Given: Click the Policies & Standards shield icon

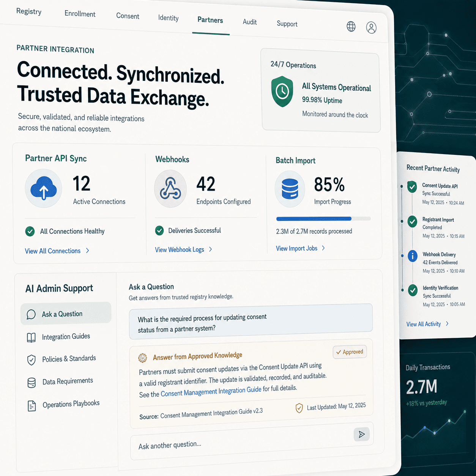Looking at the screenshot, I should click(x=32, y=360).
